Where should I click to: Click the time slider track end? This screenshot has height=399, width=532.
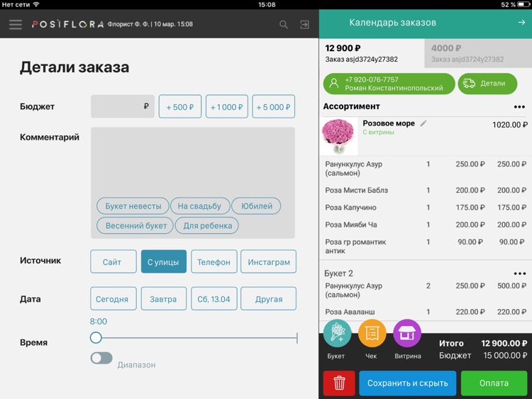297,337
